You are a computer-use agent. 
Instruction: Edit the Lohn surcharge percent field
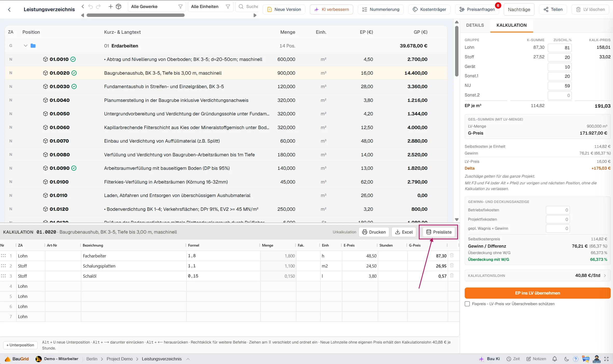click(560, 48)
